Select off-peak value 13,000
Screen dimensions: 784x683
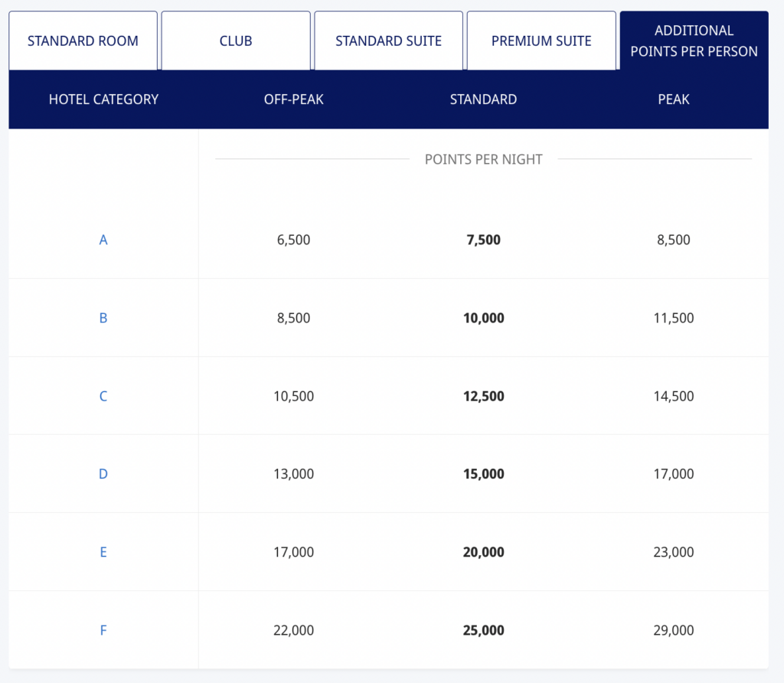(x=293, y=474)
